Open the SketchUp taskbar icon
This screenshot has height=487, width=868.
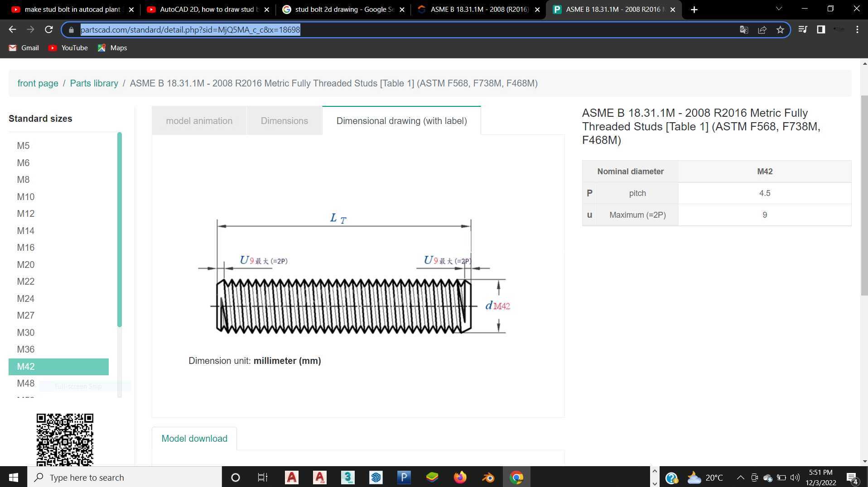coord(376,477)
